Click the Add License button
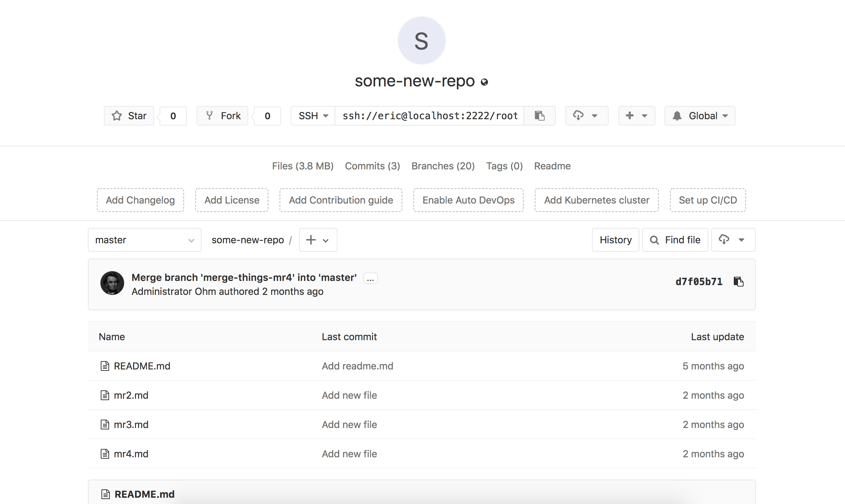The height and width of the screenshot is (504, 845). point(232,200)
